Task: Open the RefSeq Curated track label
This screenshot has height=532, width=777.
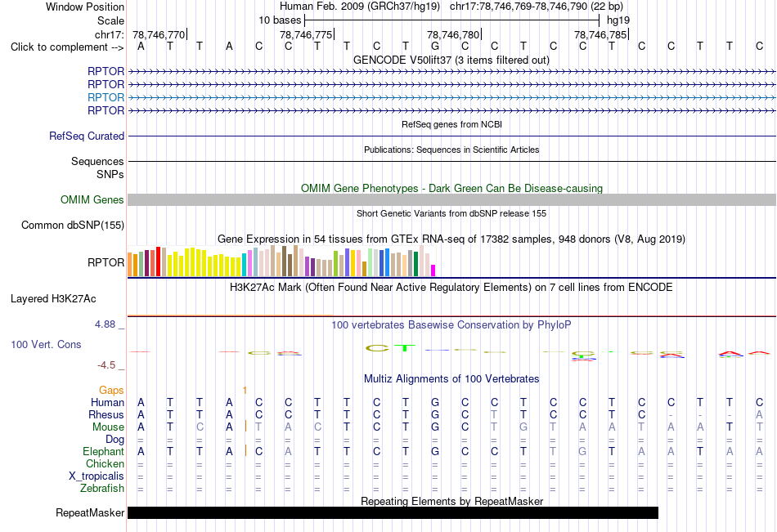Action: coord(86,136)
